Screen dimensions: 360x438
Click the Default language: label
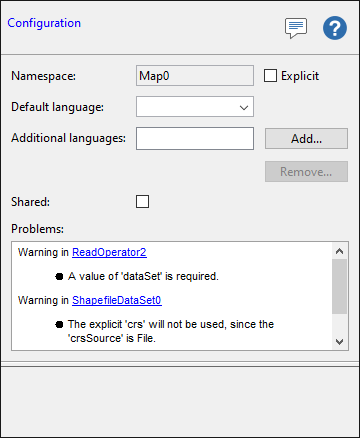(57, 107)
